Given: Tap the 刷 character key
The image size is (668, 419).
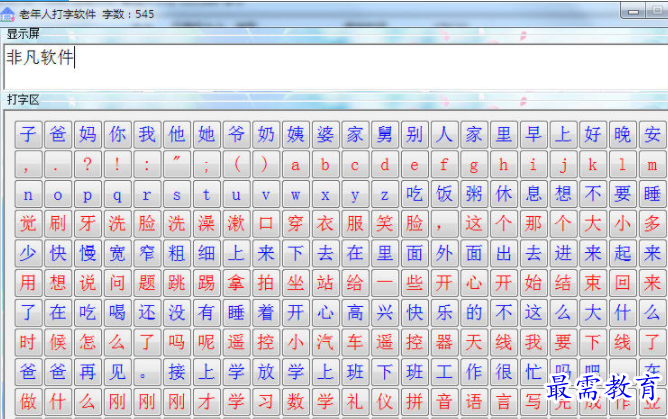Looking at the screenshot, I should (x=58, y=224).
